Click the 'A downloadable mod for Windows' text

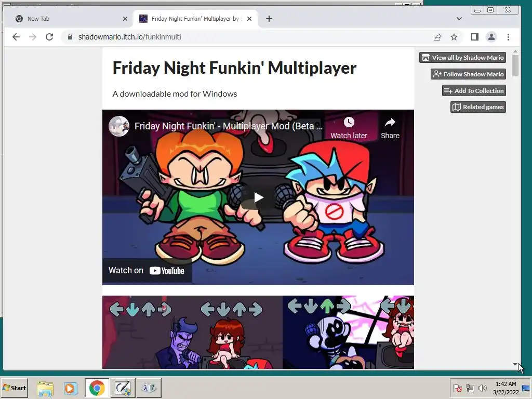point(175,94)
